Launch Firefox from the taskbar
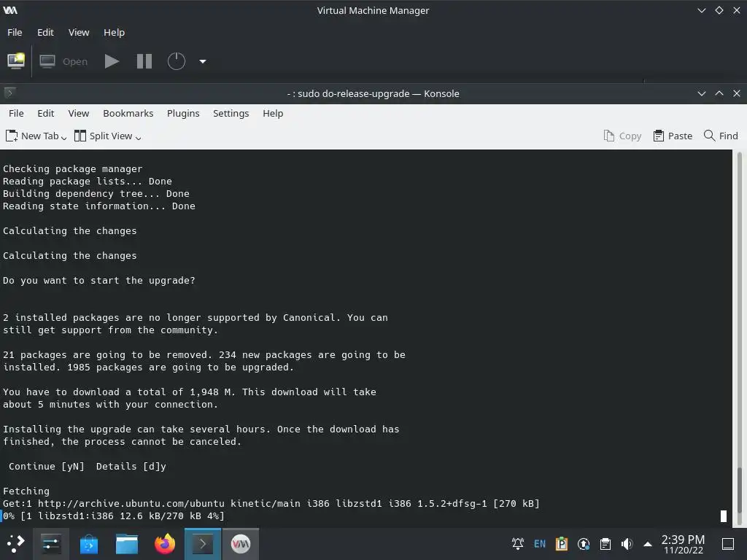747x560 pixels. coord(165,544)
